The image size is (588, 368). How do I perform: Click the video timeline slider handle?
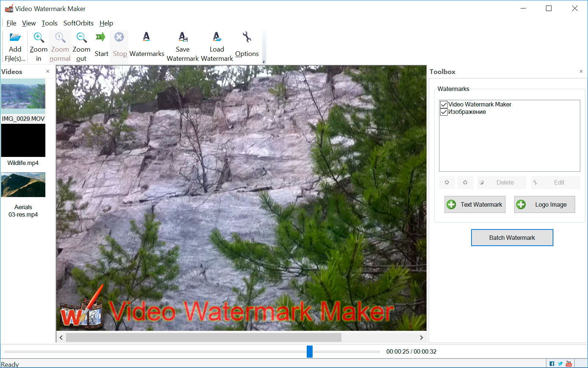point(310,351)
